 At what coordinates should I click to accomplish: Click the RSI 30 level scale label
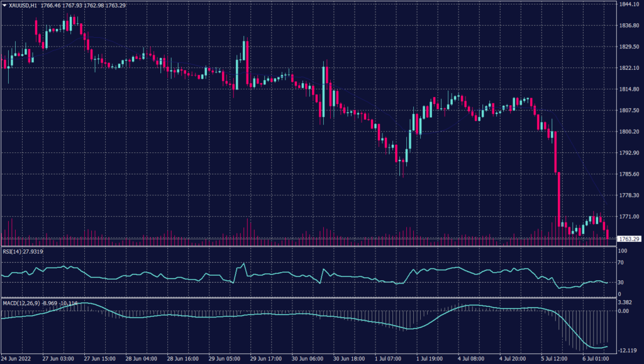[x=621, y=282]
